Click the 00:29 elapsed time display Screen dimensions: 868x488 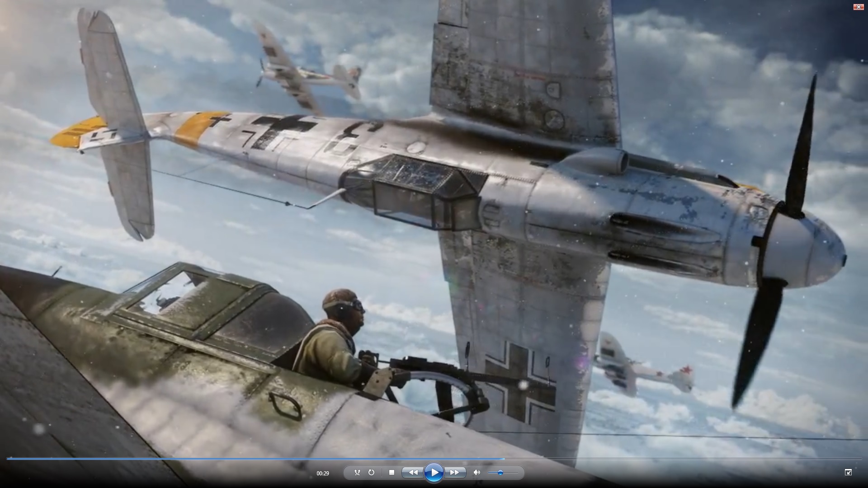pos(323,474)
